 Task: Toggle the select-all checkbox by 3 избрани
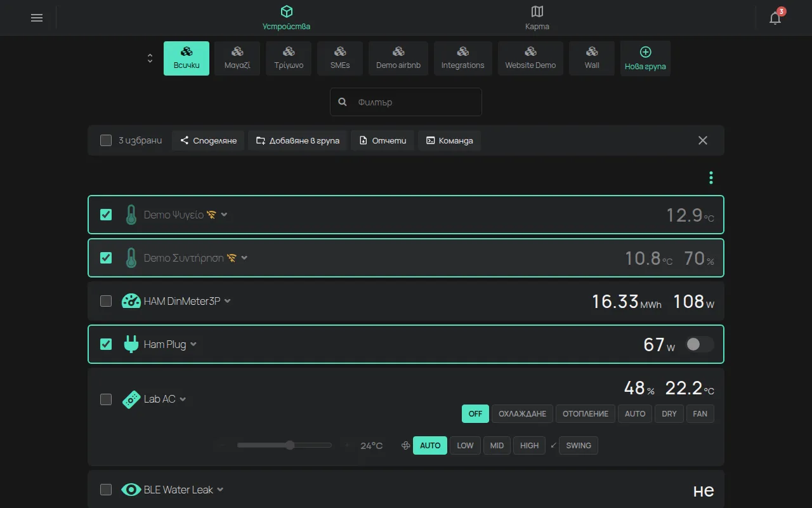pyautogui.click(x=106, y=140)
